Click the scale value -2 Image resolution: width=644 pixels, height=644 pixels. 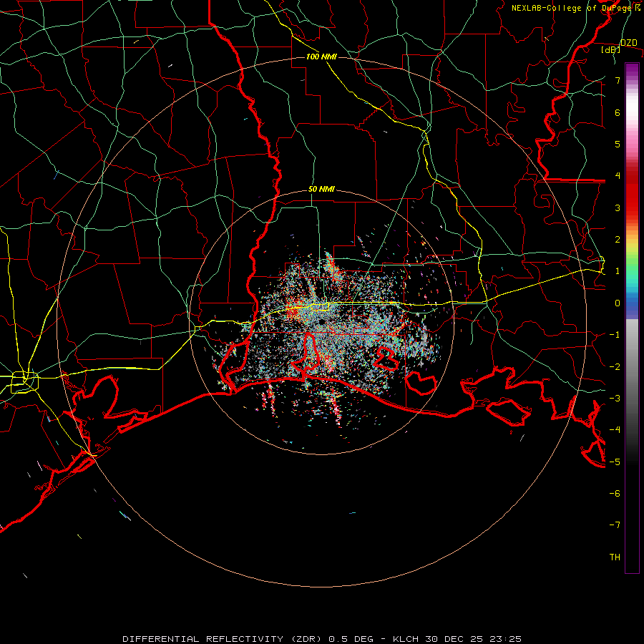(615, 367)
